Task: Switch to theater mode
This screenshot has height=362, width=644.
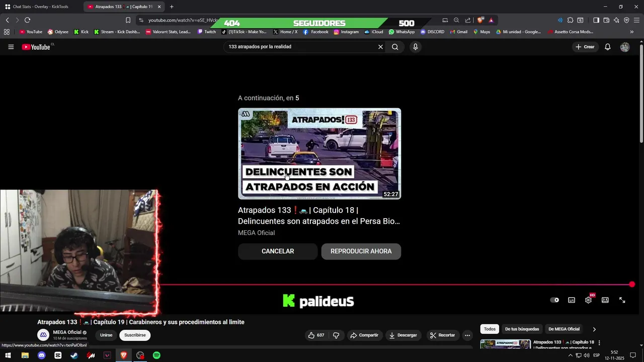Action: pos(605,300)
